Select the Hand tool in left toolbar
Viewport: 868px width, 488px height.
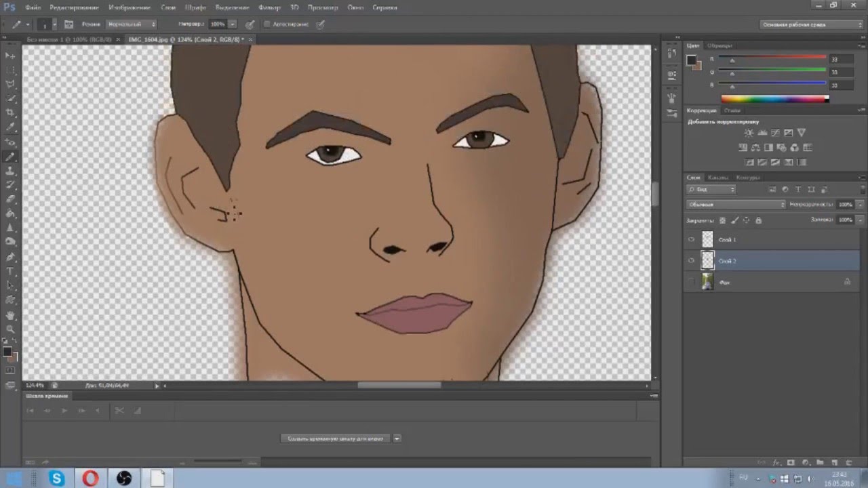pos(10,315)
